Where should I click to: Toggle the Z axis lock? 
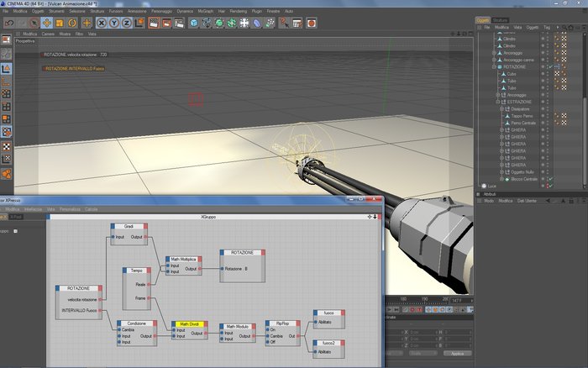(x=127, y=23)
